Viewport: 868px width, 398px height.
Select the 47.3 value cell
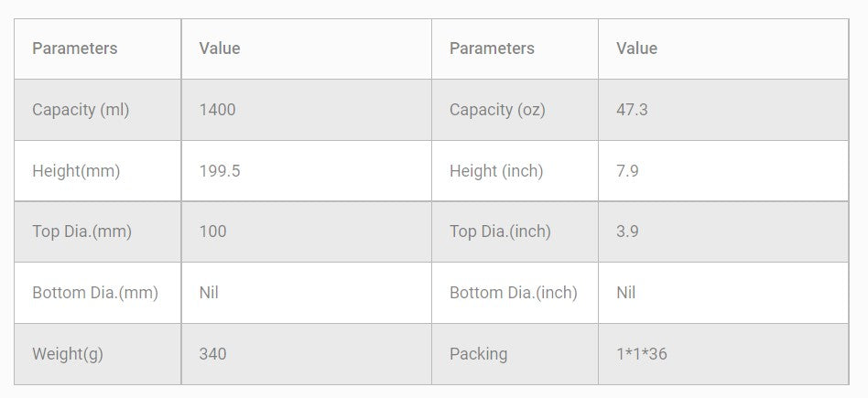(x=632, y=110)
